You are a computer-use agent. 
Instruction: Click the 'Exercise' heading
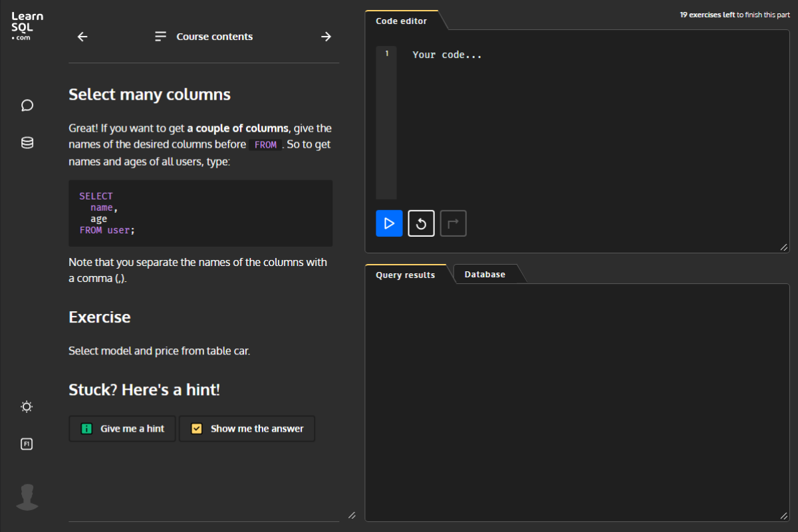coord(100,317)
